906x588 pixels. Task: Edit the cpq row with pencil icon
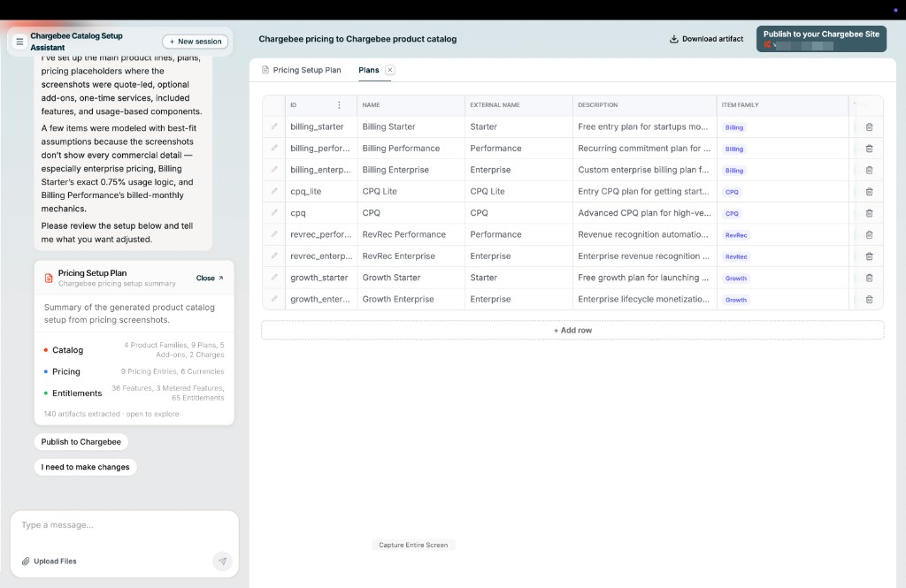pos(274,212)
